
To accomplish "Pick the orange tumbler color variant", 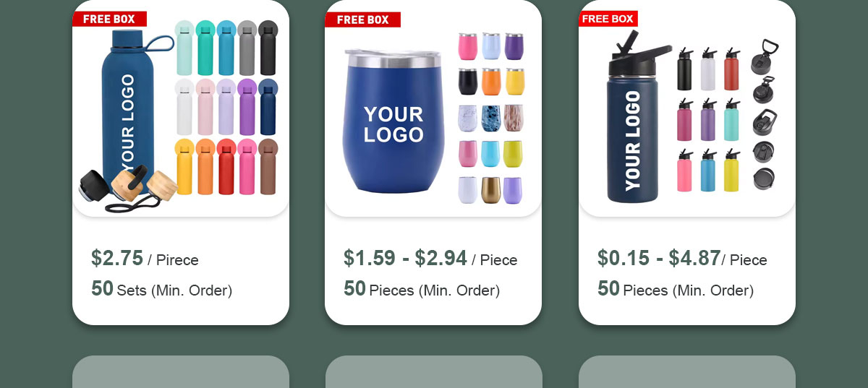I will [x=492, y=82].
